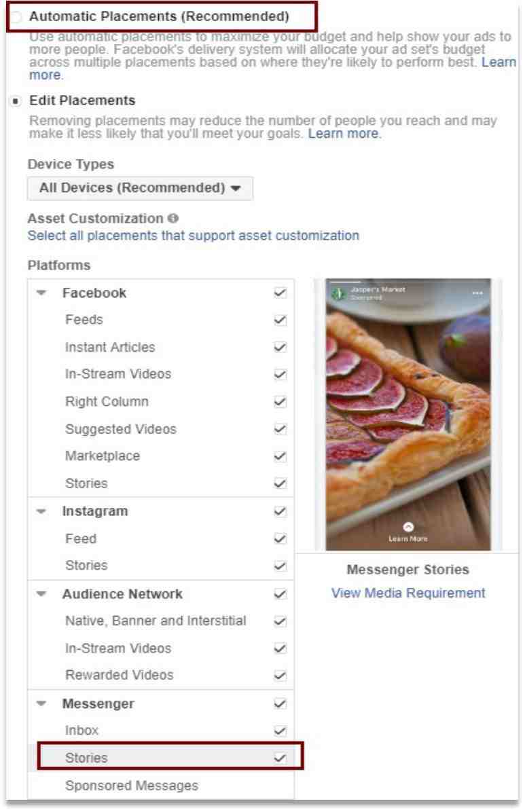This screenshot has width=525, height=812.
Task: Click the three-dot menu on ad preview
Action: (477, 293)
